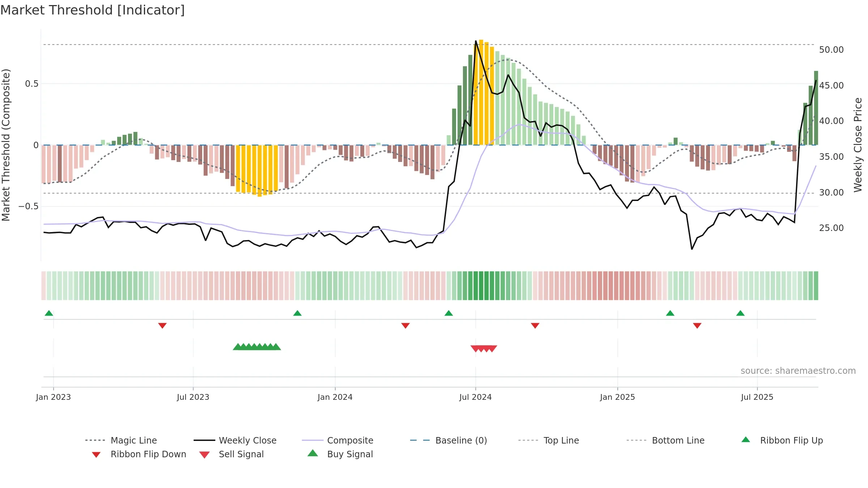Click the Jul 2025 x-axis label
The height and width of the screenshot is (488, 868).
click(x=757, y=397)
